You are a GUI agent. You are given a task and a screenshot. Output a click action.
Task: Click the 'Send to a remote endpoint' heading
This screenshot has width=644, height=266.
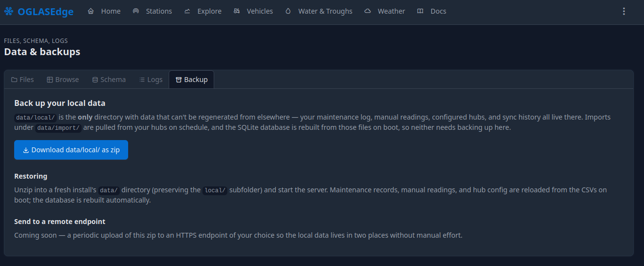tap(60, 222)
